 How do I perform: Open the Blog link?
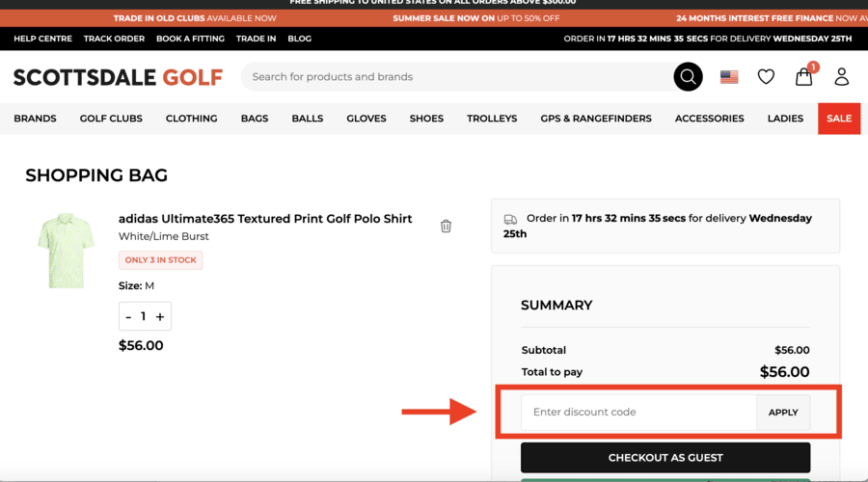coord(300,39)
